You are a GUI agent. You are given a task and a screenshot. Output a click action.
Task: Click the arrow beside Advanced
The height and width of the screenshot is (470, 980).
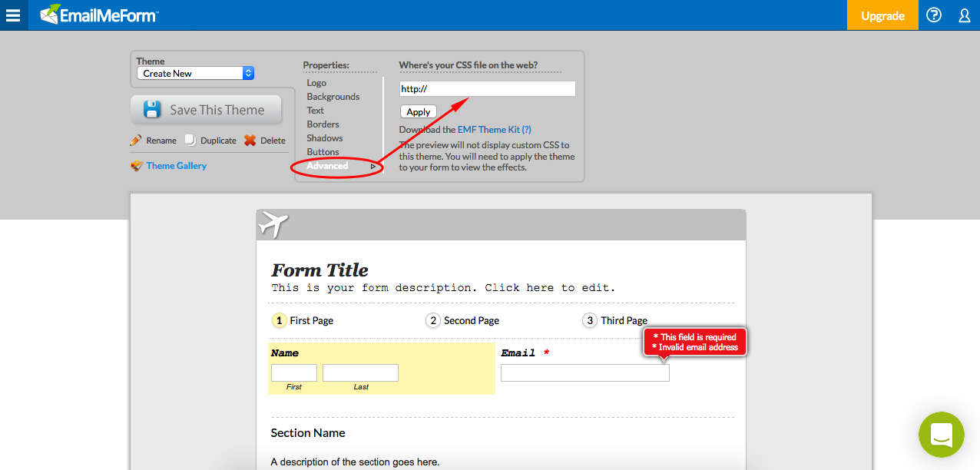click(x=373, y=166)
